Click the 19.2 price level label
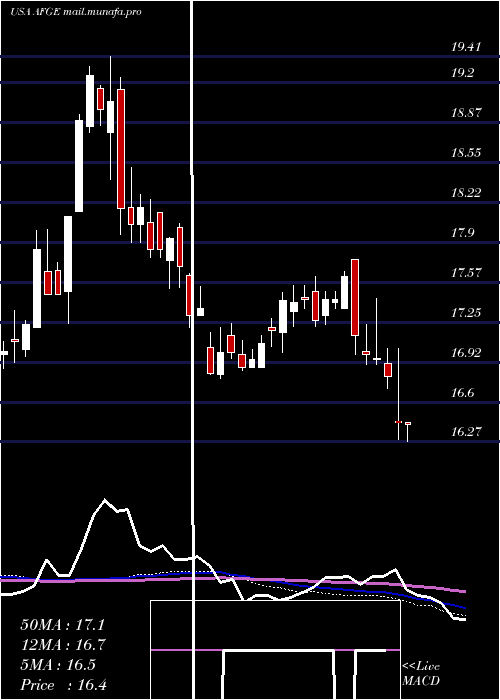The width and height of the screenshot is (500, 700). coord(462,73)
